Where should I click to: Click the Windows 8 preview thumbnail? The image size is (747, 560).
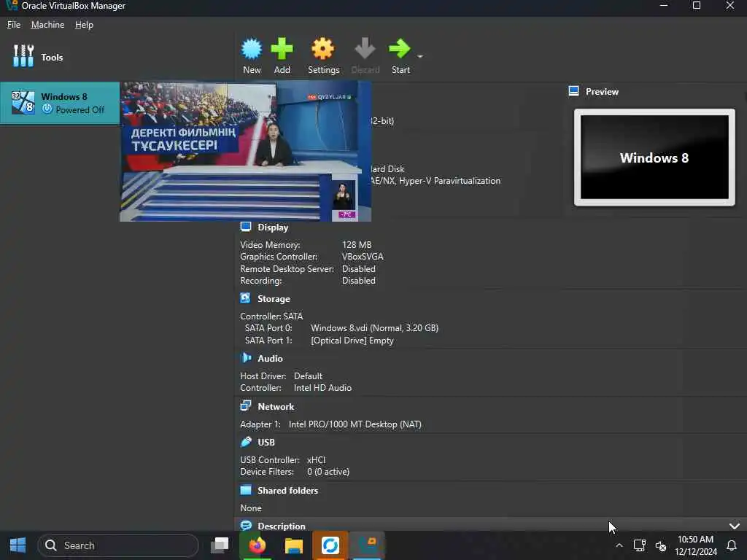coord(654,157)
